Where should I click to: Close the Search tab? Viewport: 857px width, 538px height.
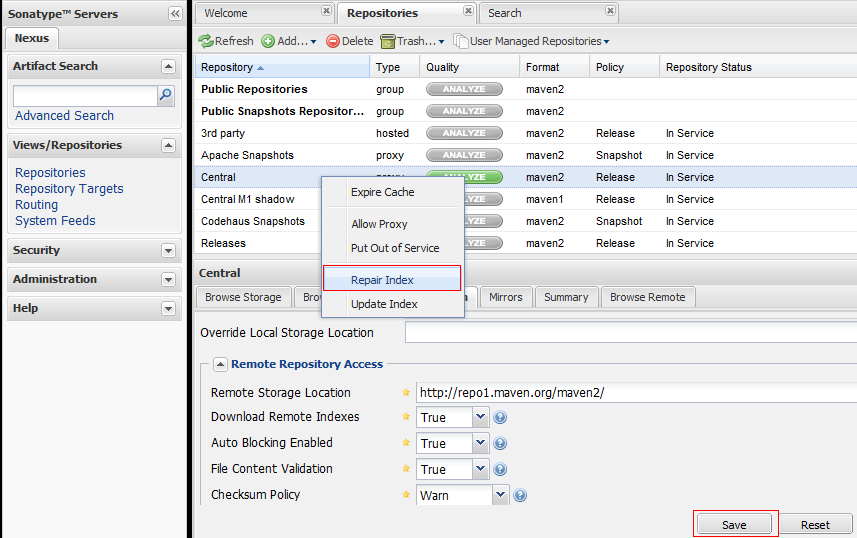(x=610, y=10)
